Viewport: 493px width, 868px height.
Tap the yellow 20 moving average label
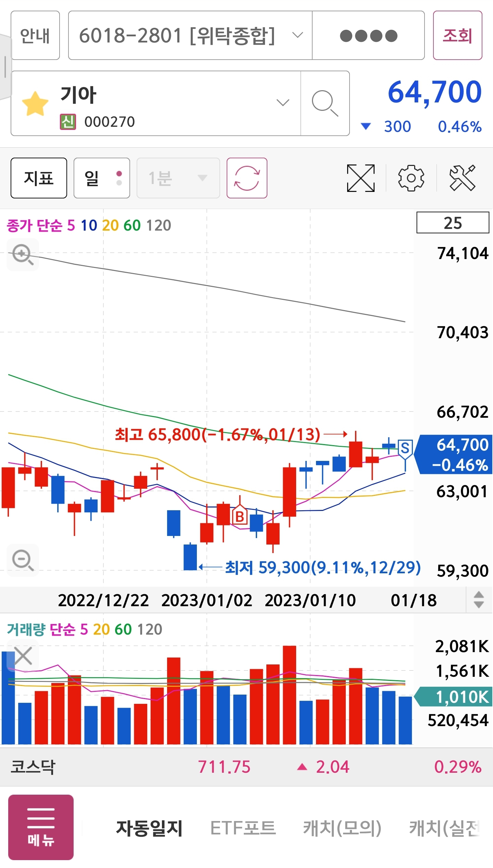[x=110, y=225]
